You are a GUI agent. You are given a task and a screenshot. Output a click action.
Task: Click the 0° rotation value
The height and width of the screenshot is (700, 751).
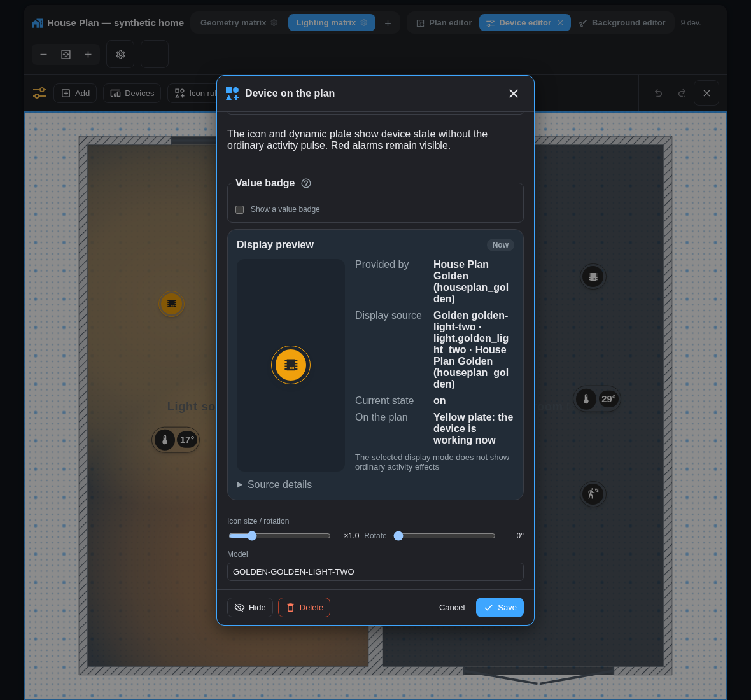click(520, 536)
